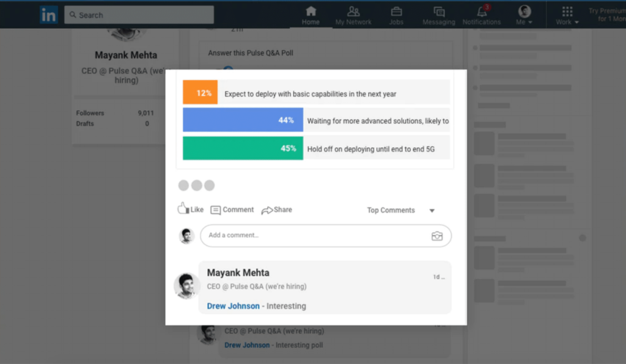
Task: Open the Messaging icon
Action: [439, 15]
